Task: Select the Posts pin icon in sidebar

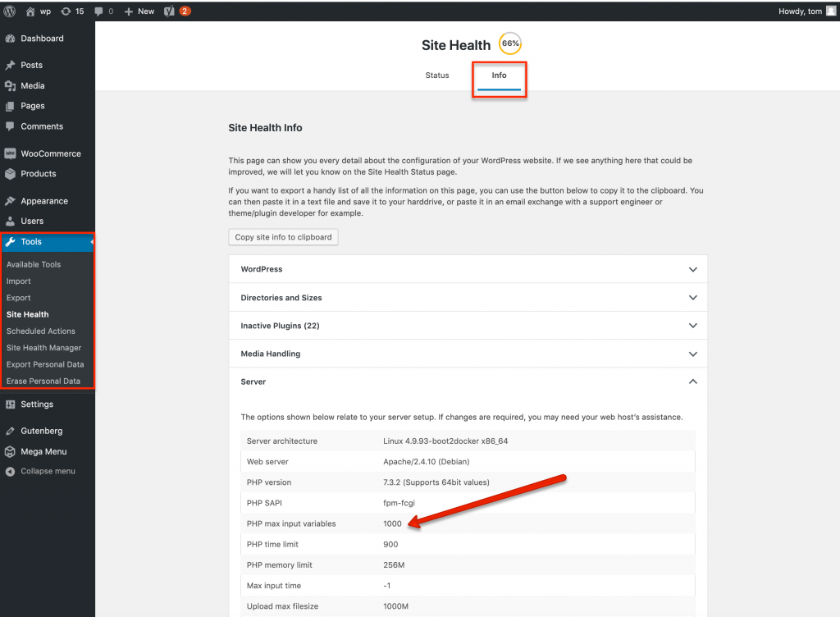Action: [11, 65]
